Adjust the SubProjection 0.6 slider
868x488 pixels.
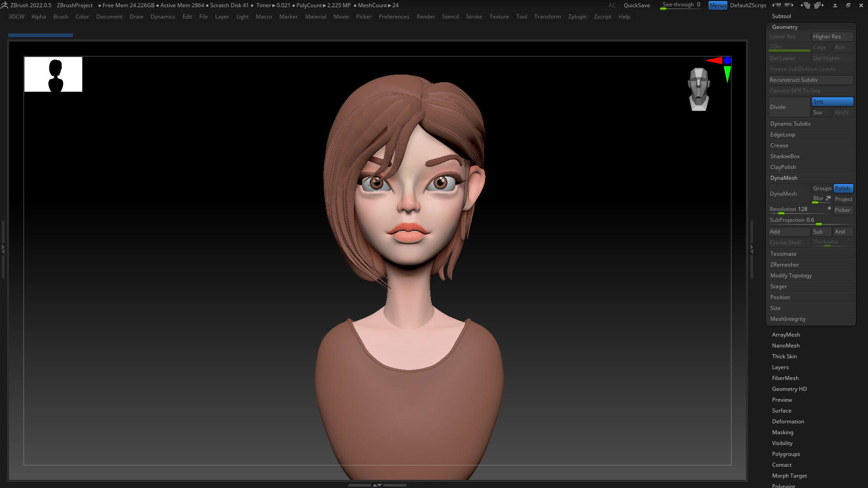(x=811, y=220)
